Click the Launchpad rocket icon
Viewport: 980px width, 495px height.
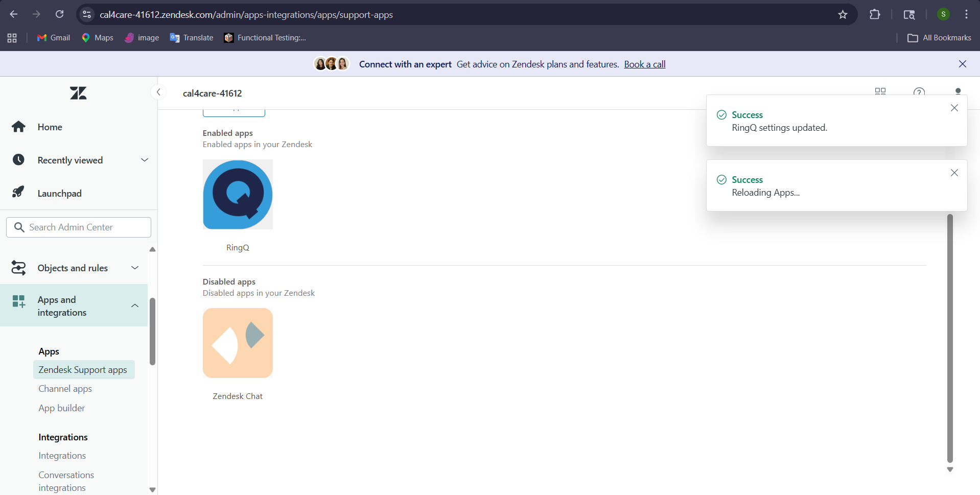click(18, 193)
